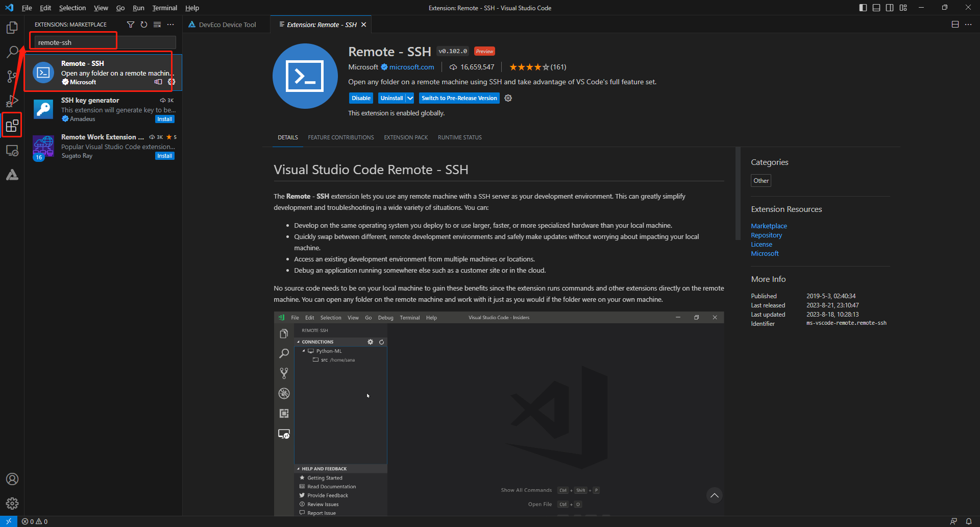Click the manage gear on Remote - SSH list item

coord(171,82)
